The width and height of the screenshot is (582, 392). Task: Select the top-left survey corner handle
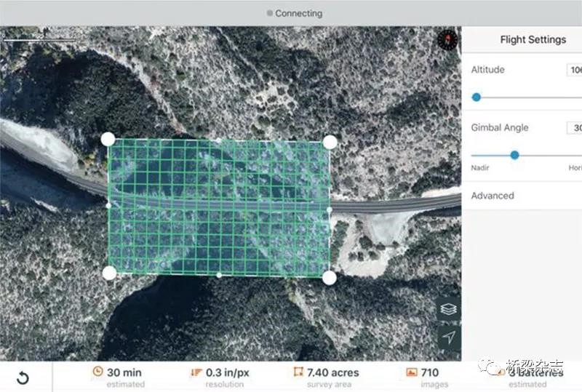[x=108, y=139]
